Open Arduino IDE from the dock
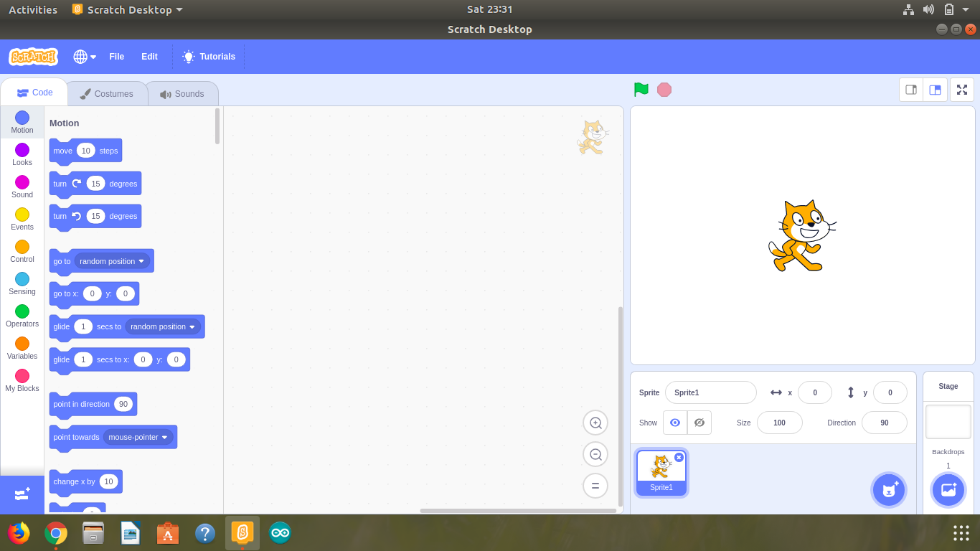Screen dimensions: 980x551 [x=280, y=533]
